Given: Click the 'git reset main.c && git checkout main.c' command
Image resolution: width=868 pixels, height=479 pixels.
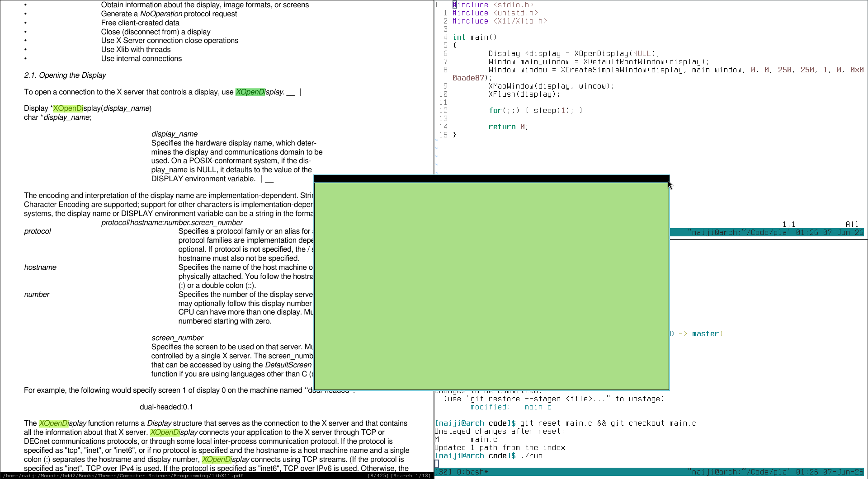Looking at the screenshot, I should [608, 423].
